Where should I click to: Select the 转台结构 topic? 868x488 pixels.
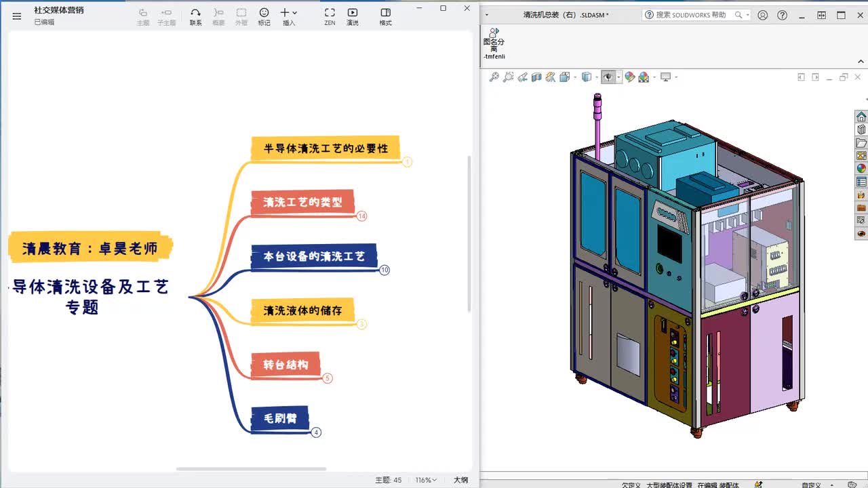pyautogui.click(x=285, y=365)
